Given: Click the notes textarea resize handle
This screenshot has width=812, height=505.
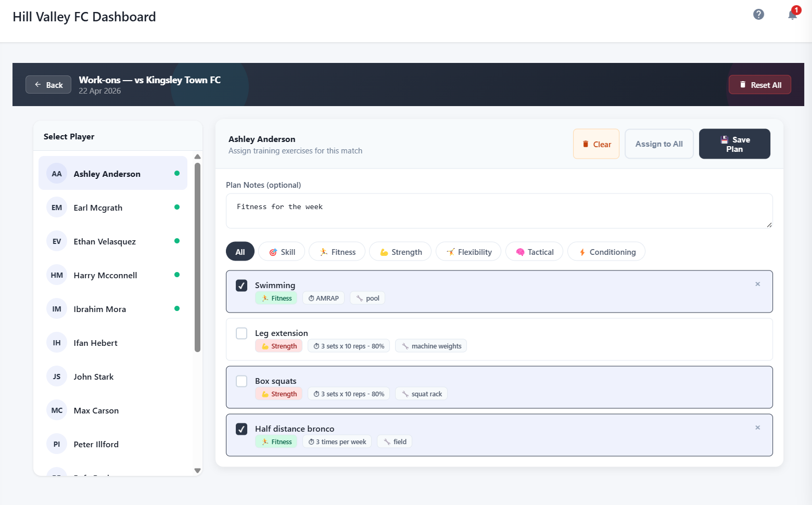Looking at the screenshot, I should click(769, 225).
